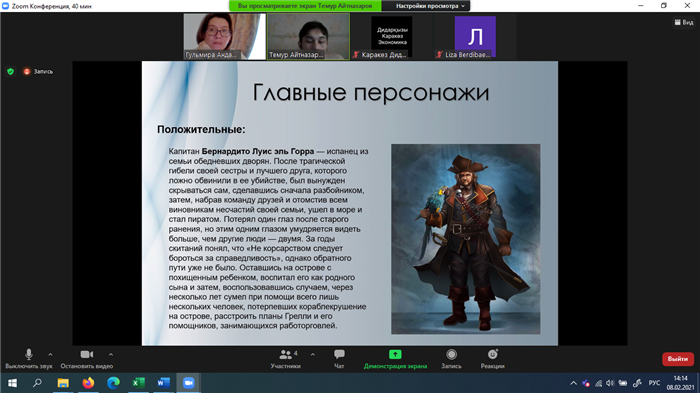
Task: Expand video options arrow beside camera
Action: [111, 355]
